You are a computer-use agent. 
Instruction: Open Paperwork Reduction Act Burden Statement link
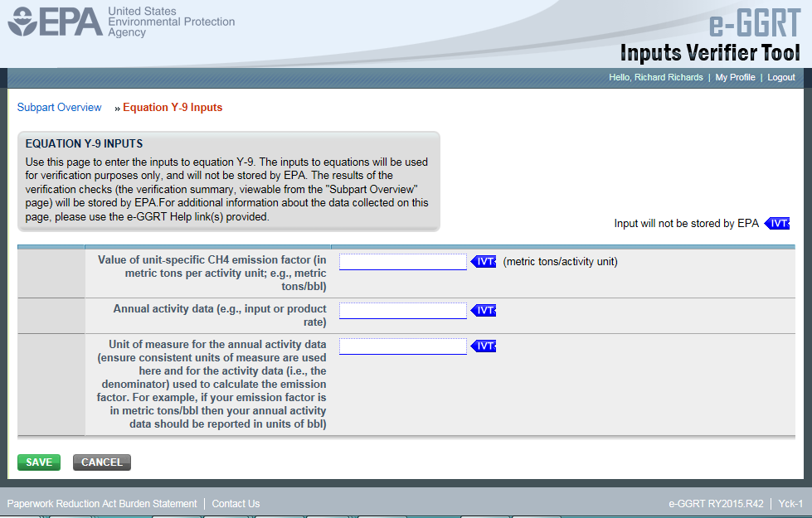(x=102, y=504)
